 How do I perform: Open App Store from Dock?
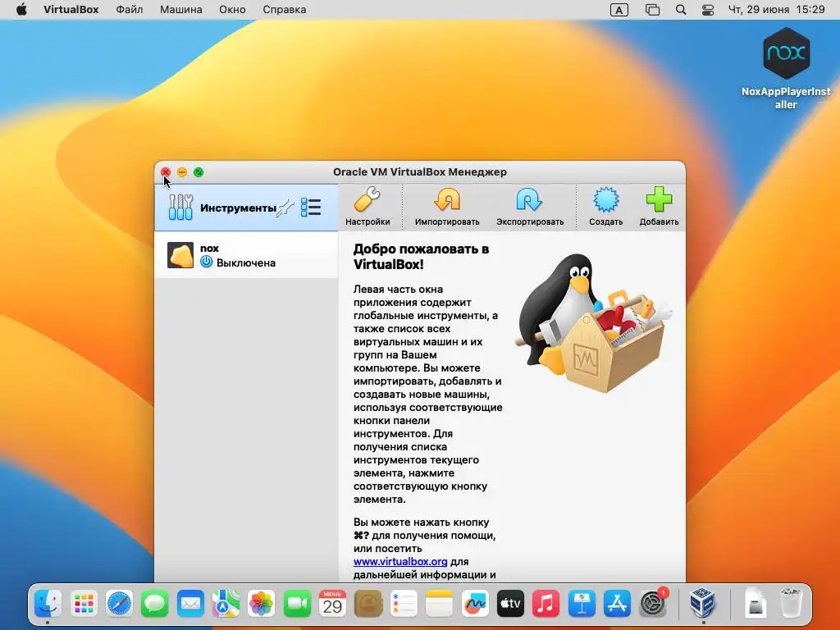[x=617, y=605]
